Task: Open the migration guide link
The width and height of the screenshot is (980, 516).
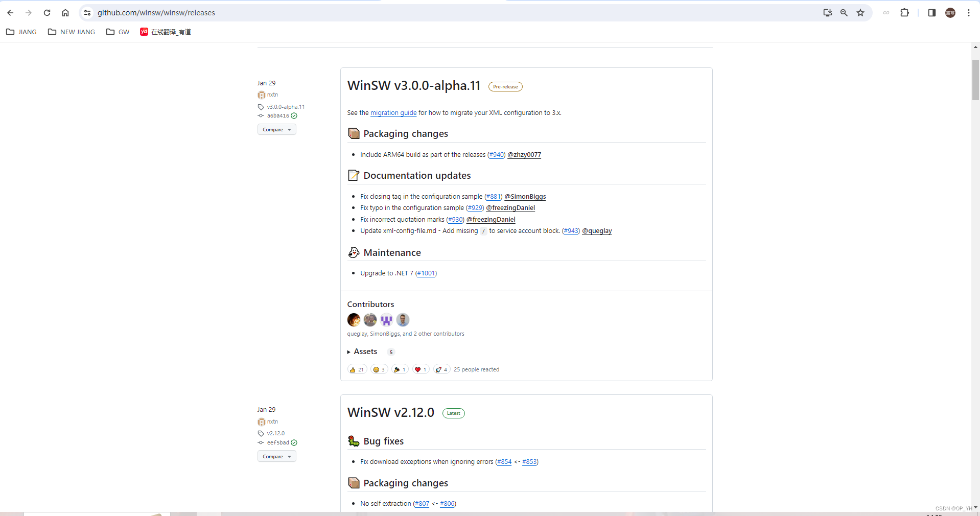Action: point(393,113)
